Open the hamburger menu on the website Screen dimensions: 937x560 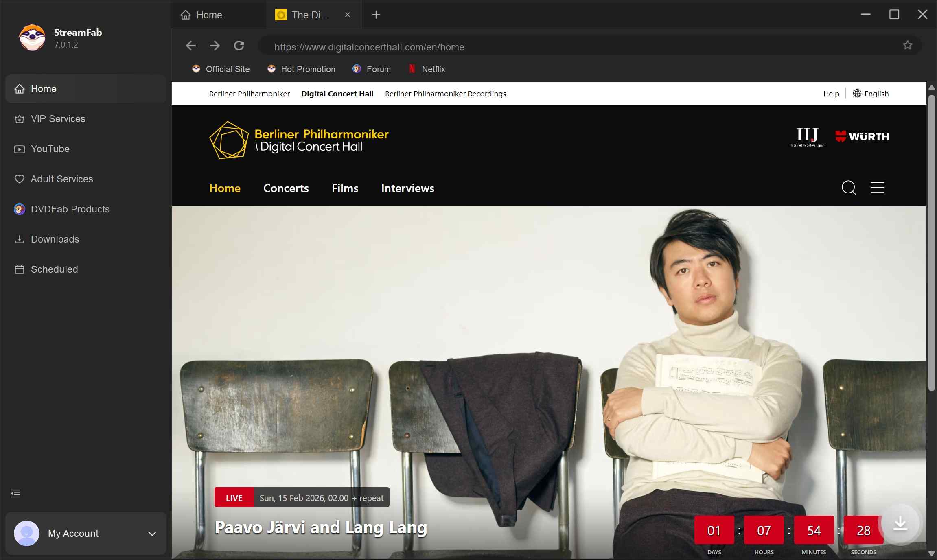pyautogui.click(x=877, y=188)
